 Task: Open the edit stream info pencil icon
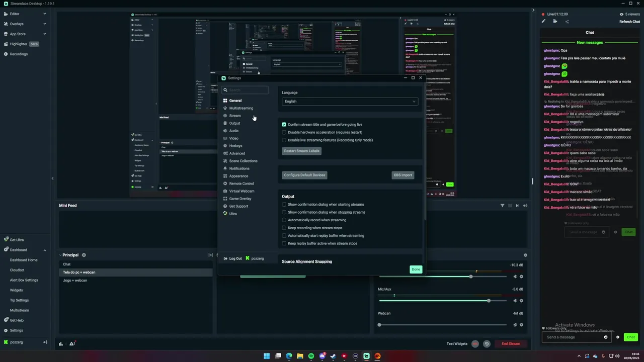[x=543, y=21]
